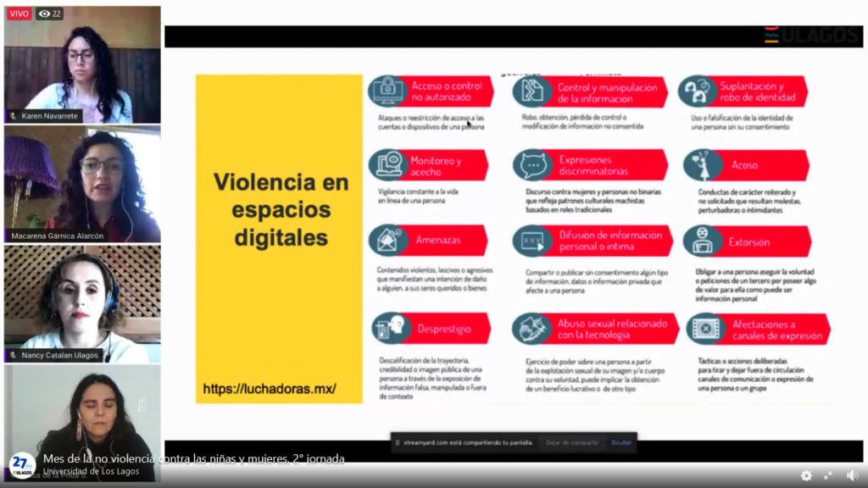Click the viewer count eye icon
This screenshot has height=488, width=868.
[x=44, y=14]
